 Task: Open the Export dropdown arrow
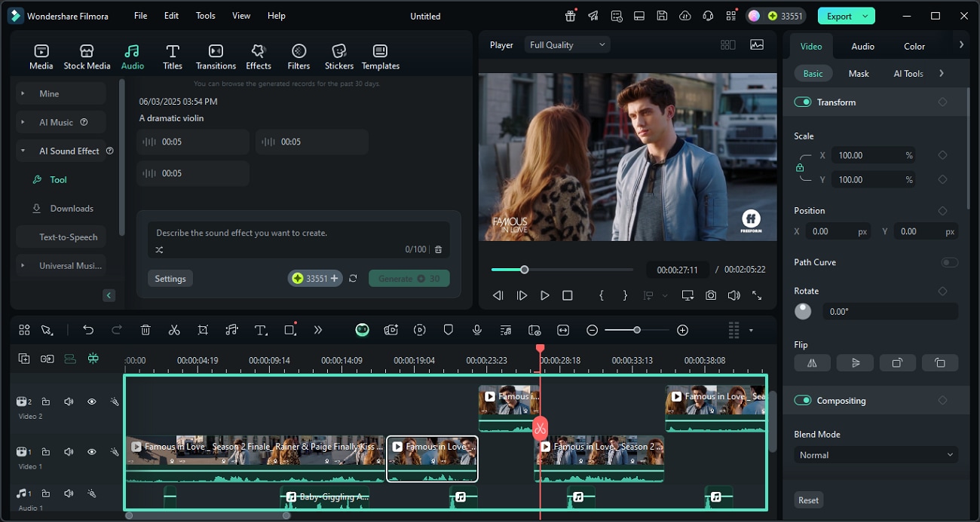(x=866, y=16)
